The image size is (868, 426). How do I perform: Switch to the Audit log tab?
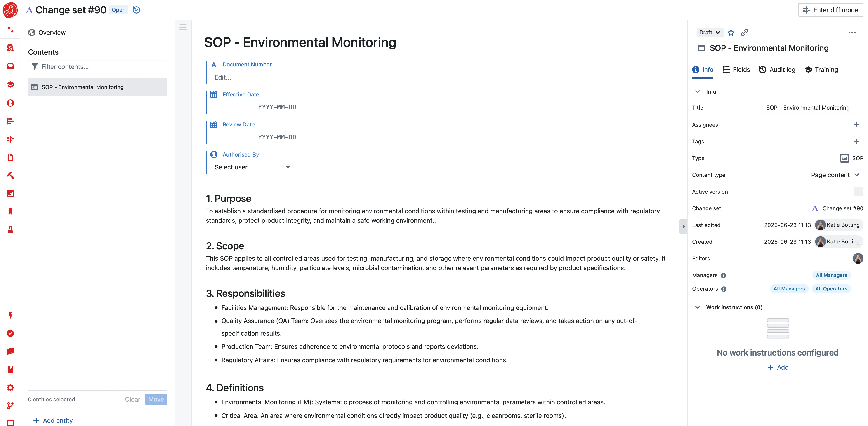point(777,70)
